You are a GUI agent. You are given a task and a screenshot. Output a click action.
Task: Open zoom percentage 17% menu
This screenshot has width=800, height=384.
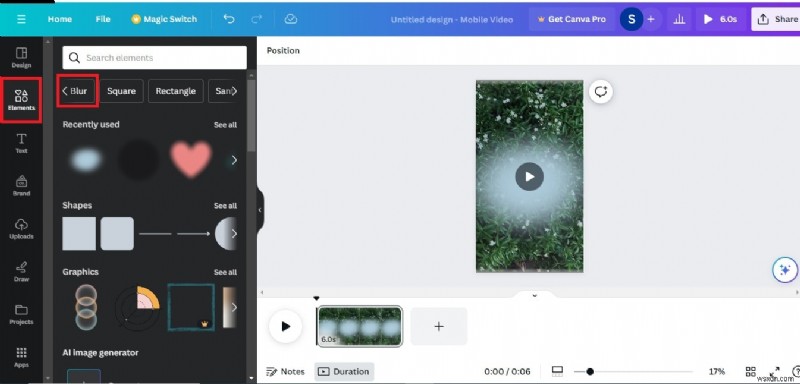pos(717,372)
